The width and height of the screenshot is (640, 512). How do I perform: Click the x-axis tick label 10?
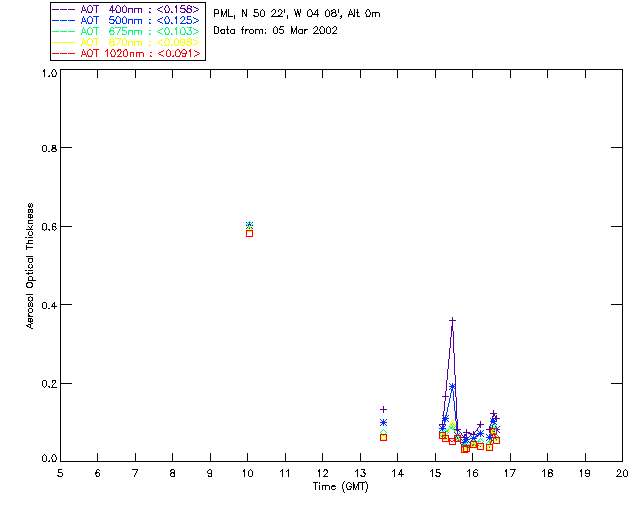point(248,473)
